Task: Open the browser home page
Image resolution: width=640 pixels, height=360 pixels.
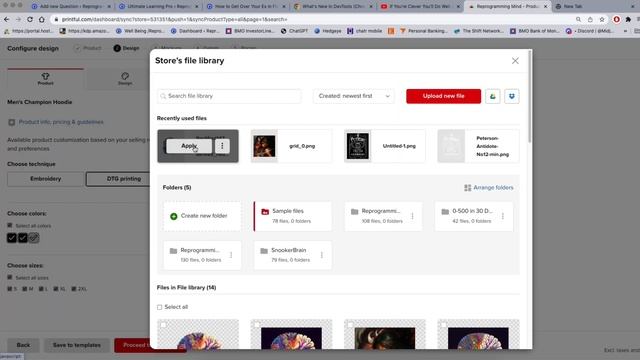Action: pyautogui.click(x=42, y=19)
